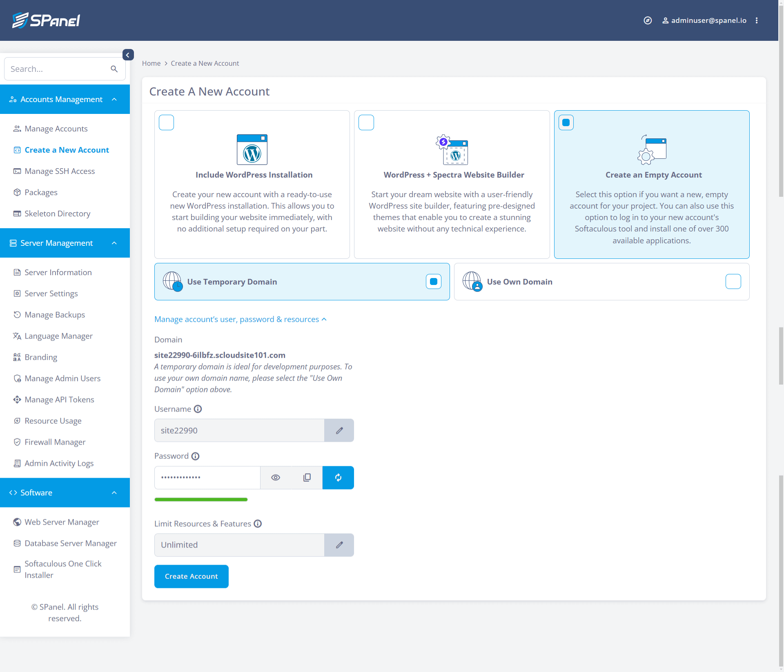Click the regenerate password icon
The width and height of the screenshot is (784, 672).
point(337,477)
